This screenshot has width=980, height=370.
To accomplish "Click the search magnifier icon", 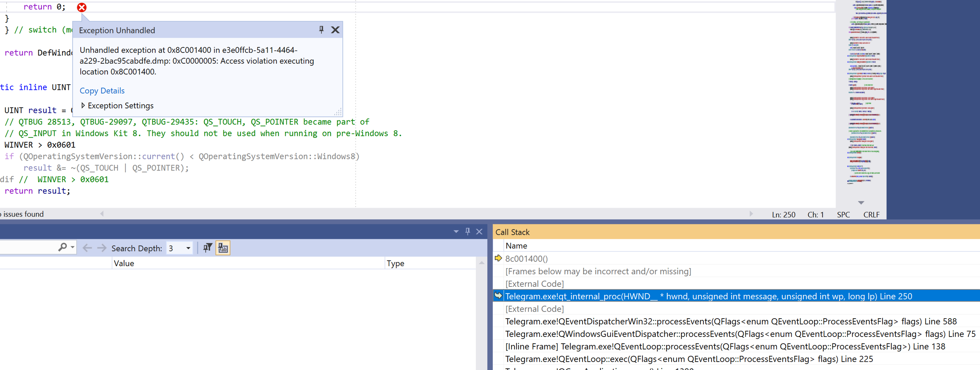I will pos(62,248).
